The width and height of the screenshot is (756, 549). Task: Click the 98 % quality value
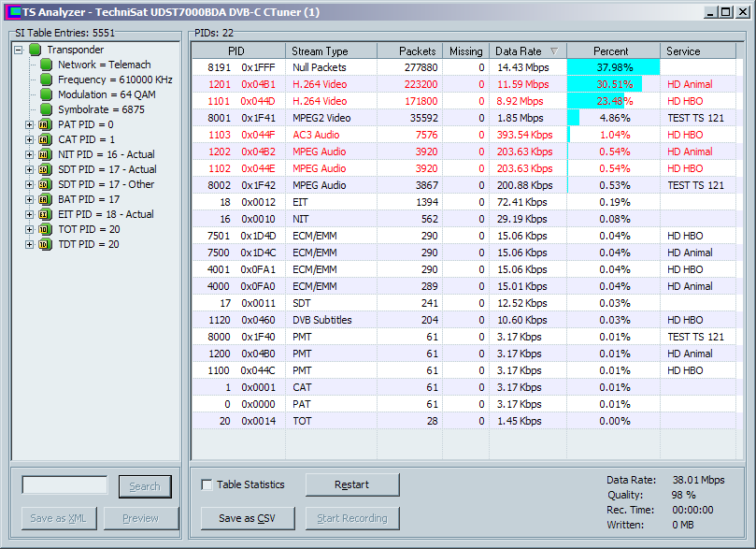coord(684,495)
